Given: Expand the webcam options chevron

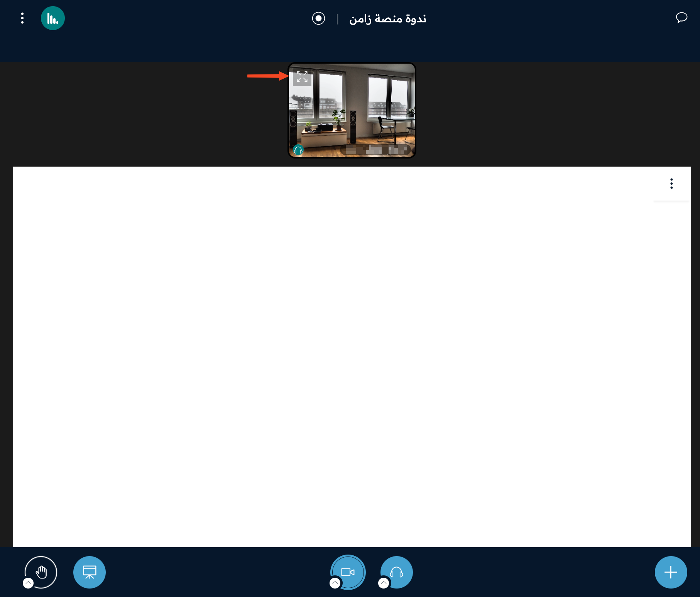Looking at the screenshot, I should point(335,583).
